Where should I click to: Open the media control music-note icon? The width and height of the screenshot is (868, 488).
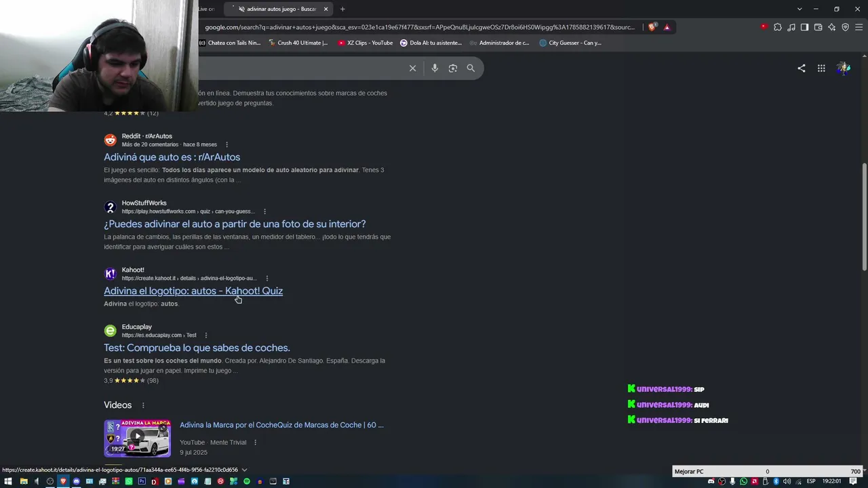791,27
